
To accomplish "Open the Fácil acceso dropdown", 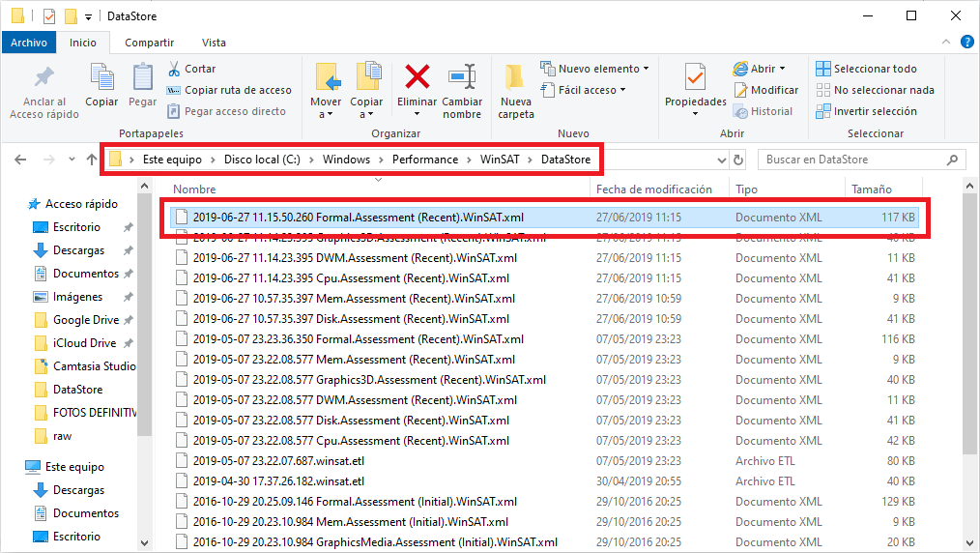I will pos(583,90).
